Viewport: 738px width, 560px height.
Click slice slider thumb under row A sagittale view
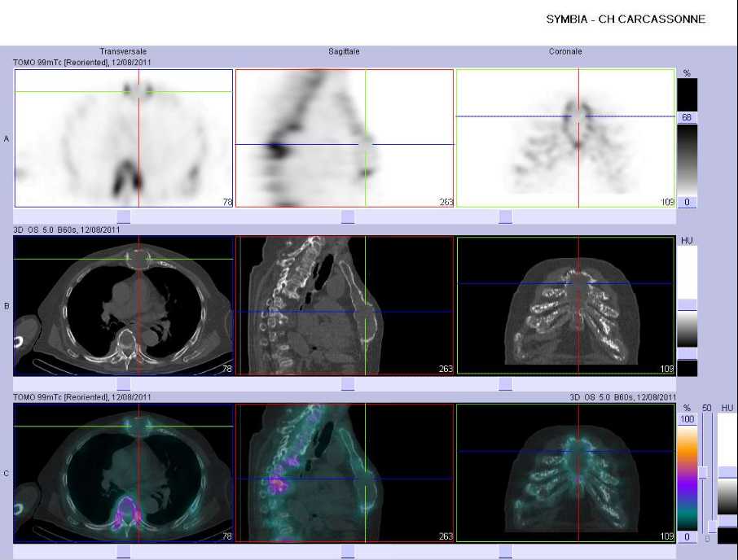pos(348,217)
